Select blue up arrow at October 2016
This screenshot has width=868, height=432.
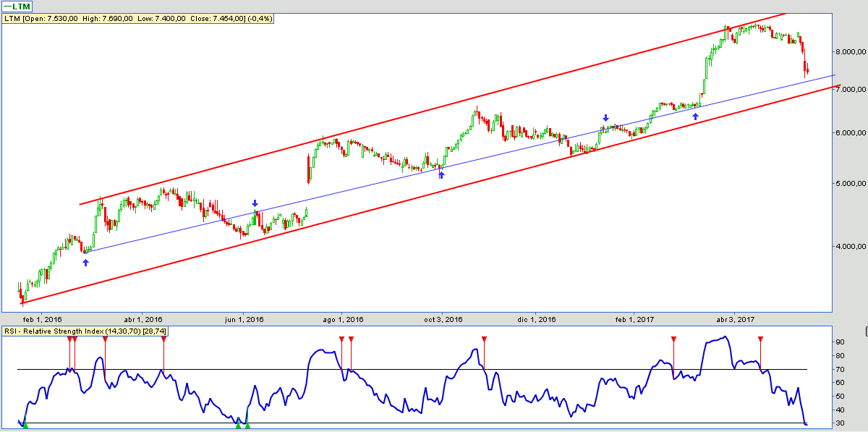pyautogui.click(x=441, y=174)
